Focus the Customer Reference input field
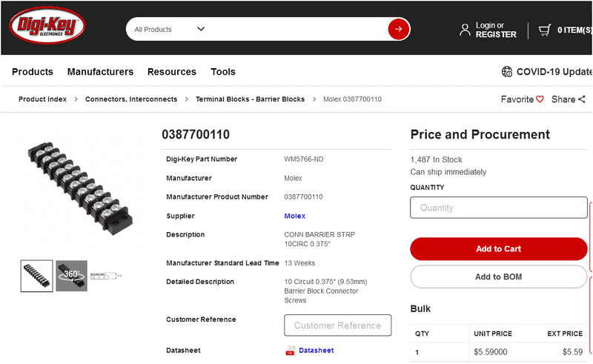Image resolution: width=593 pixels, height=364 pixels. 338,325
